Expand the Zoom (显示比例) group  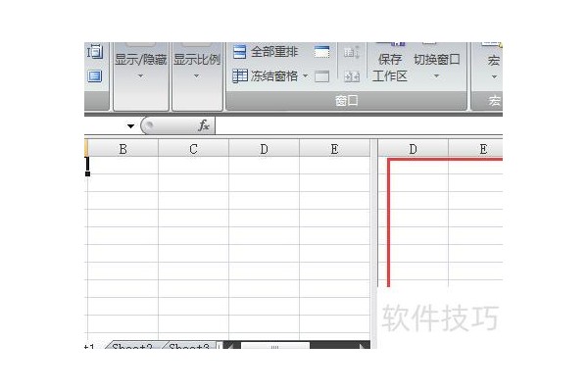(x=197, y=66)
